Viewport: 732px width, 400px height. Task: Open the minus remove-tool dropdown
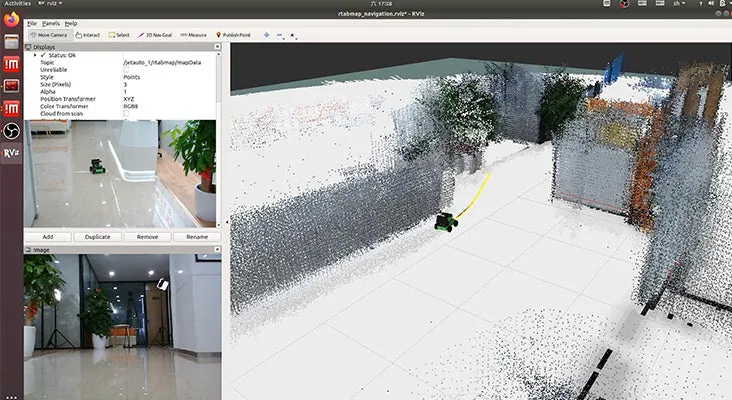[x=280, y=35]
